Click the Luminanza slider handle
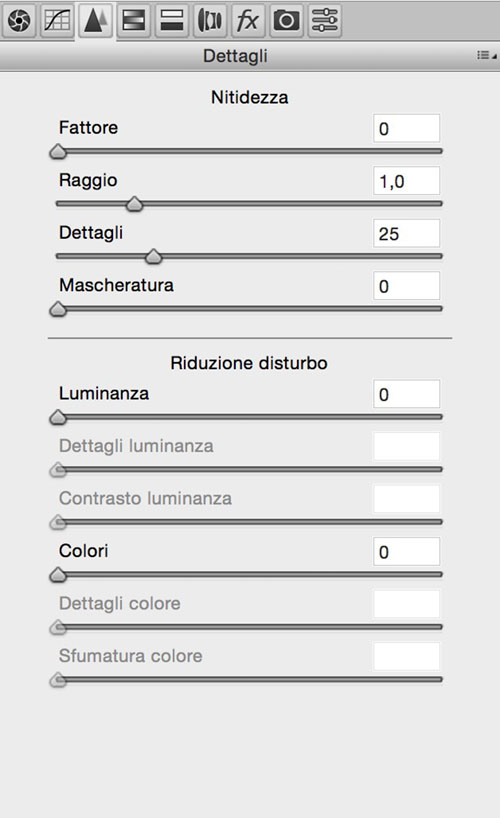The width and height of the screenshot is (500, 818). (x=58, y=417)
